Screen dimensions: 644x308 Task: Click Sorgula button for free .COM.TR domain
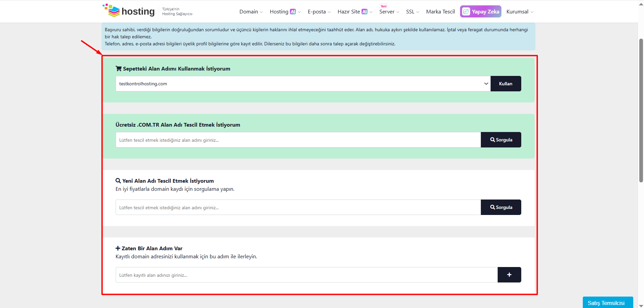[x=501, y=140]
